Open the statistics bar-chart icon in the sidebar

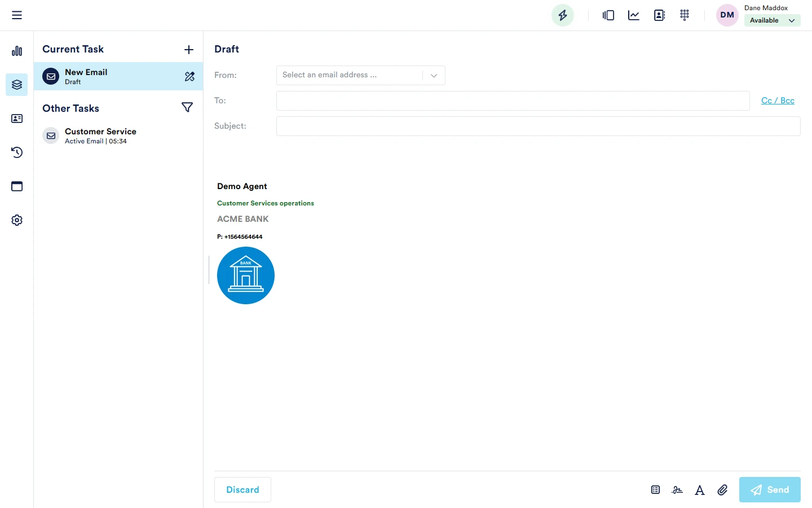point(17,51)
